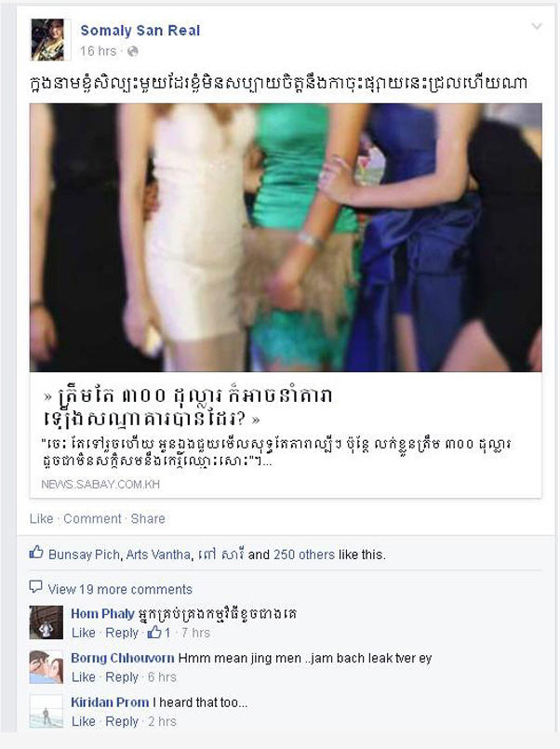The width and height of the screenshot is (560, 749).
Task: Click the public globe privacy icon
Action: [x=133, y=51]
